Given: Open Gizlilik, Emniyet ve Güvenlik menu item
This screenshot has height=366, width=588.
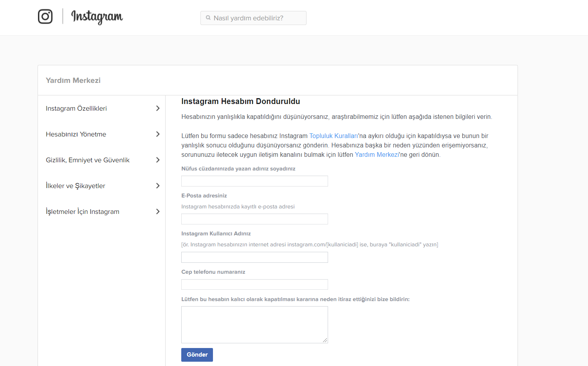Looking at the screenshot, I should click(x=88, y=160).
